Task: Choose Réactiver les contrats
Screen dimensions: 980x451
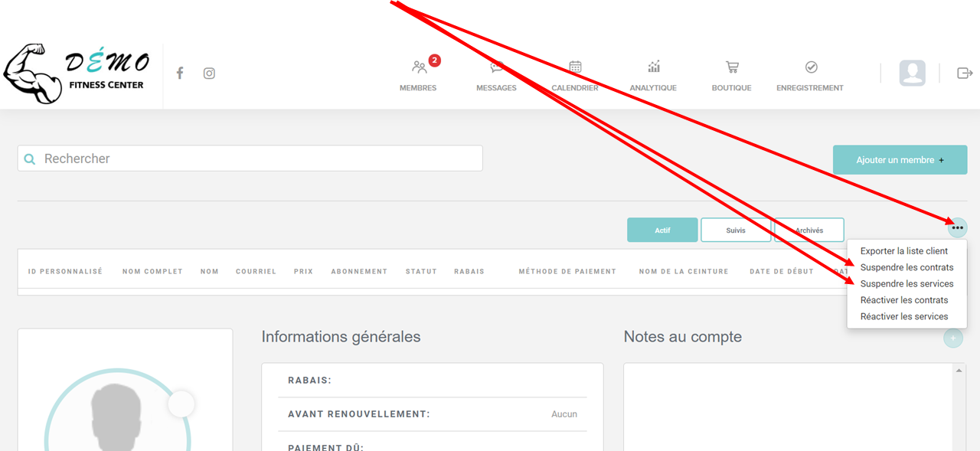Action: coord(904,300)
